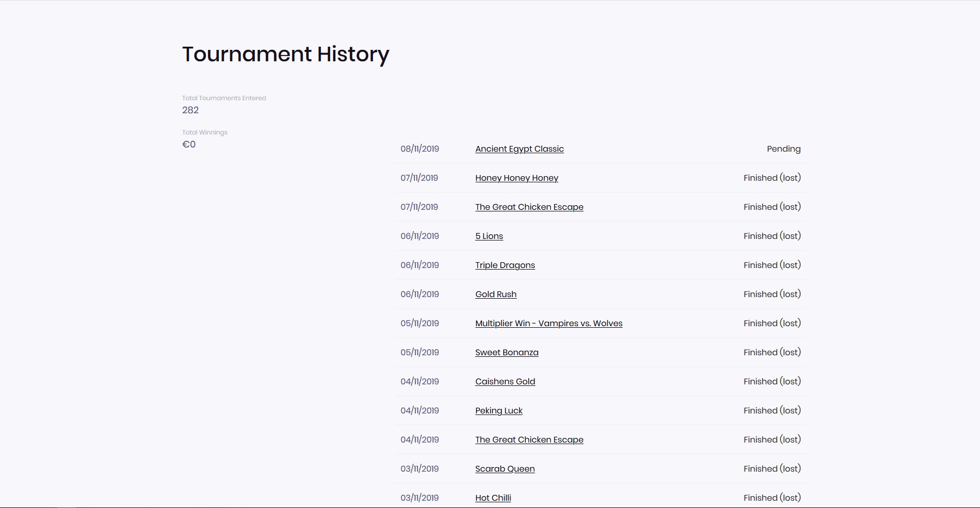Click The Great Chicken Escape from 04/11/2019
This screenshot has width=980, height=508.
(x=529, y=440)
